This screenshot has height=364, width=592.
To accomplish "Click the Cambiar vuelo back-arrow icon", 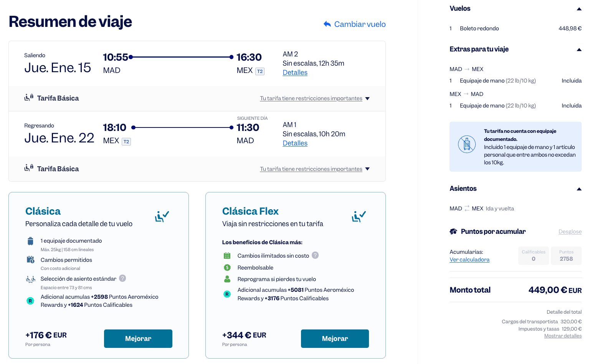I will (327, 24).
